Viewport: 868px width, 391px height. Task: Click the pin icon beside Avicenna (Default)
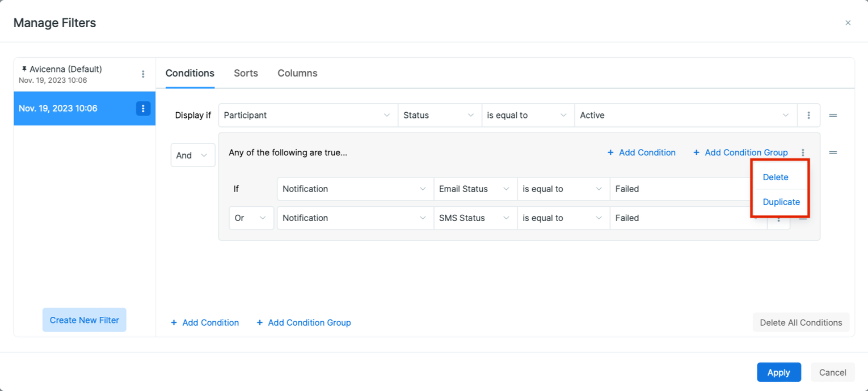pos(24,69)
